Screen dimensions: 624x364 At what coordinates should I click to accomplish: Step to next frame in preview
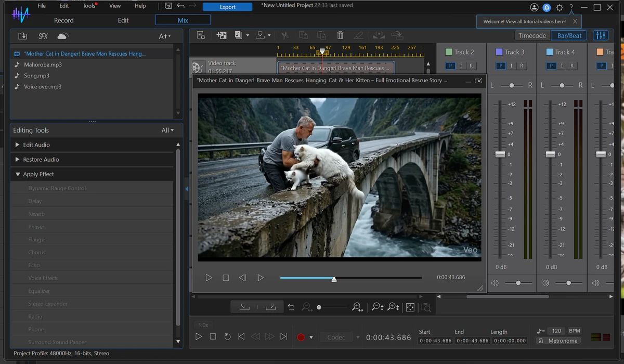[260, 278]
